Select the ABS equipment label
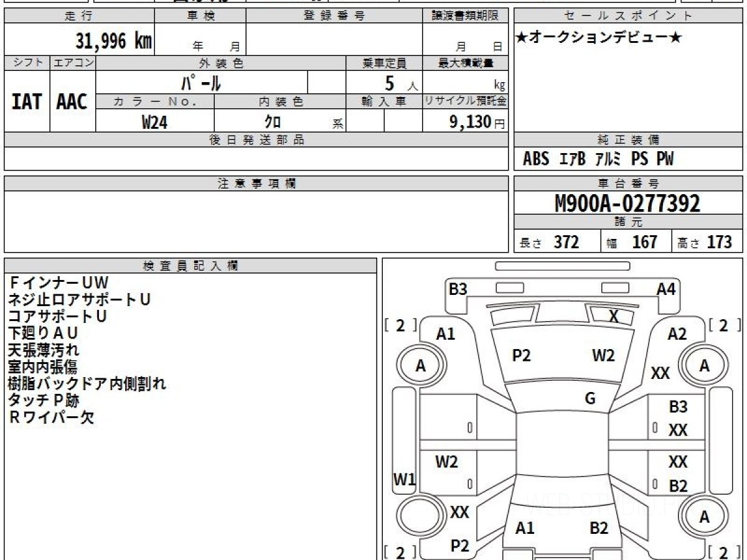The height and width of the screenshot is (560, 747). tap(536, 159)
